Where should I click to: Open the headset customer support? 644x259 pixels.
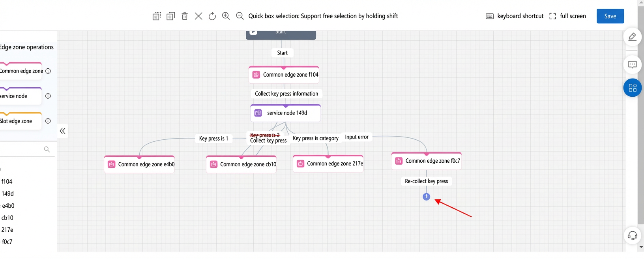coord(633,236)
